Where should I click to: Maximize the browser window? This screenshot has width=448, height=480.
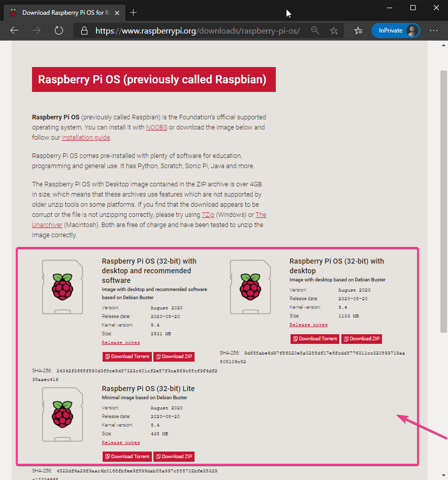[413, 8]
